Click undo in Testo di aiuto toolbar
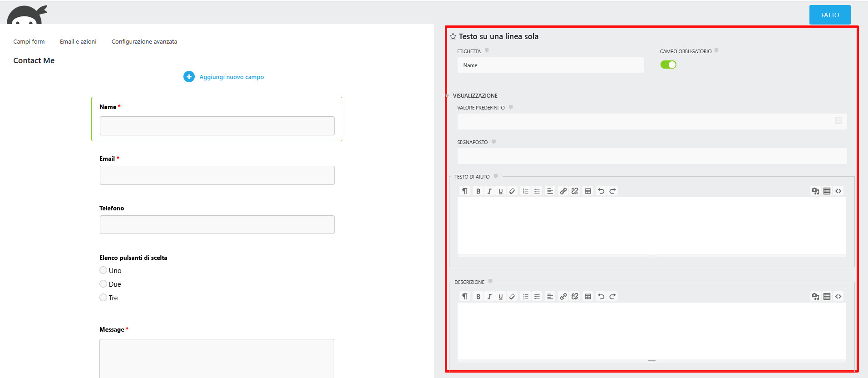The height and width of the screenshot is (378, 868). click(x=601, y=191)
